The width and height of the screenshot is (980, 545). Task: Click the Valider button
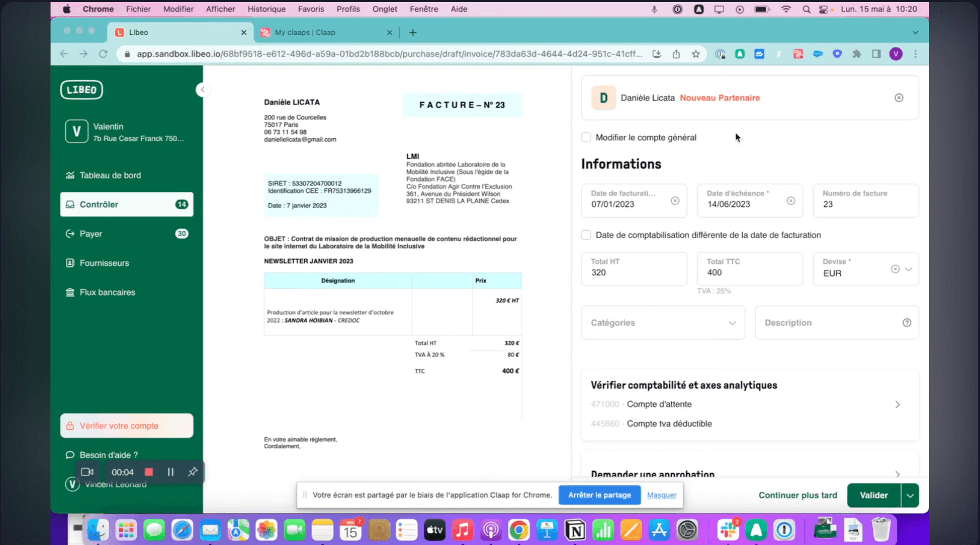click(874, 495)
